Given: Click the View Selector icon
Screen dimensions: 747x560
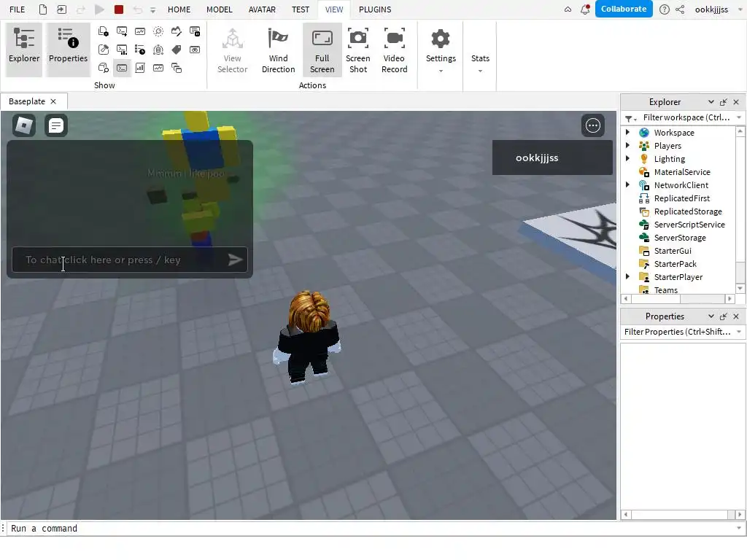Looking at the screenshot, I should pos(233,50).
